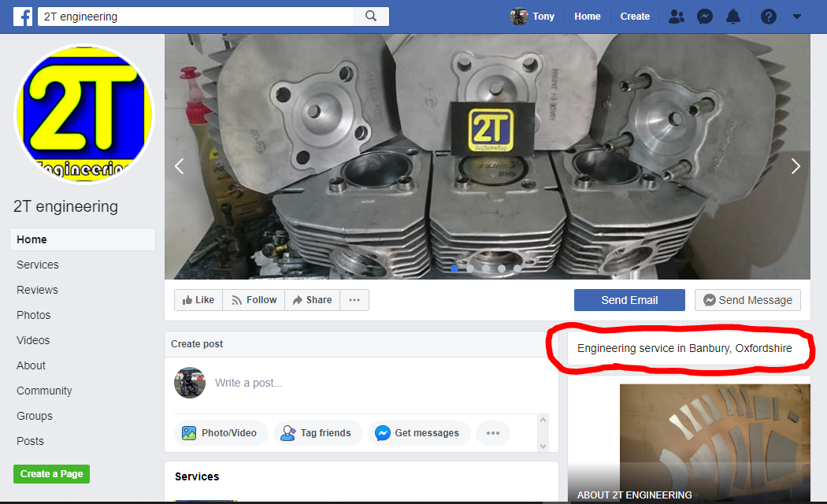
Task: Click the Send Message button
Action: [x=747, y=300]
